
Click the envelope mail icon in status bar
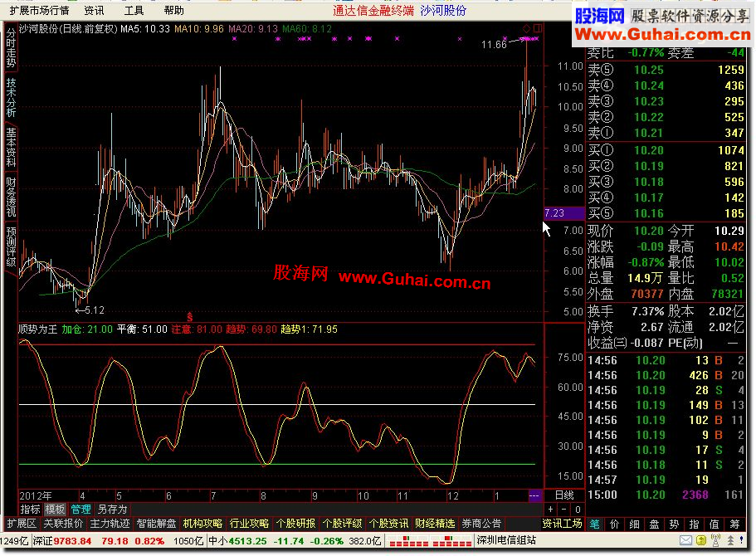click(x=685, y=540)
